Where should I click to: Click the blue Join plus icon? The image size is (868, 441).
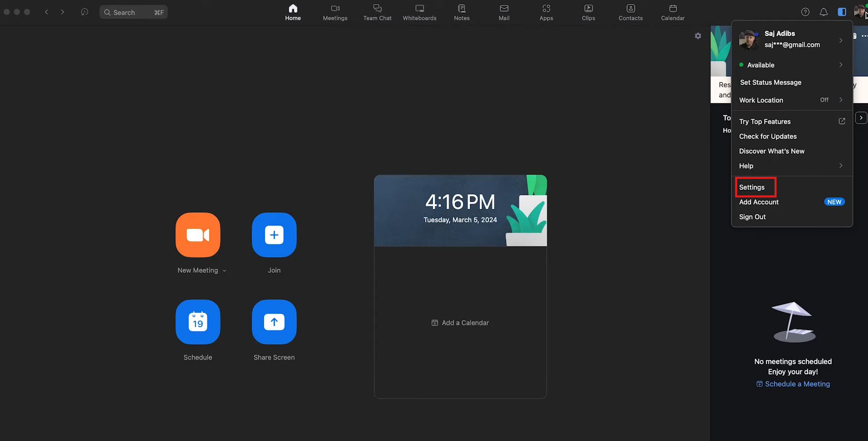pos(274,235)
